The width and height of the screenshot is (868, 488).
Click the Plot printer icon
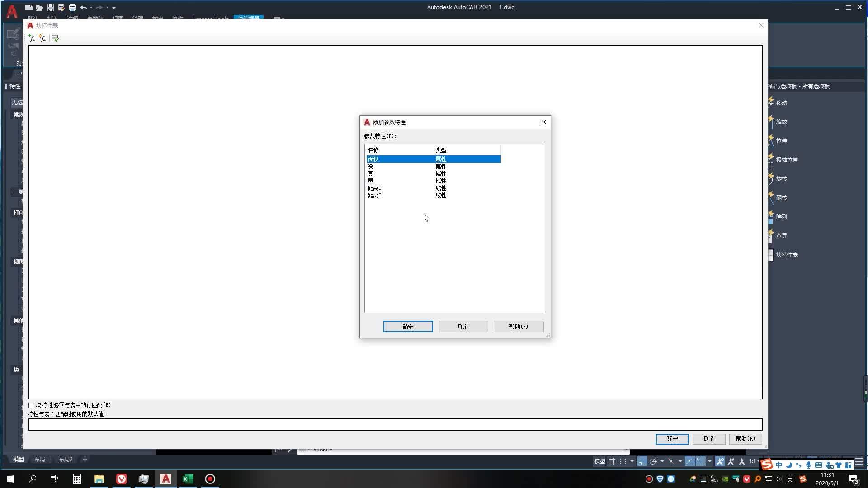[72, 8]
